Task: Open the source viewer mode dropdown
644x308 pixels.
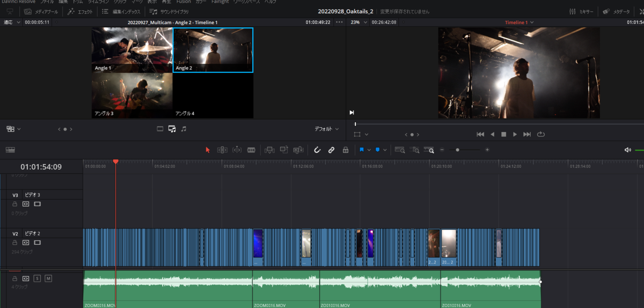Action: (14, 129)
